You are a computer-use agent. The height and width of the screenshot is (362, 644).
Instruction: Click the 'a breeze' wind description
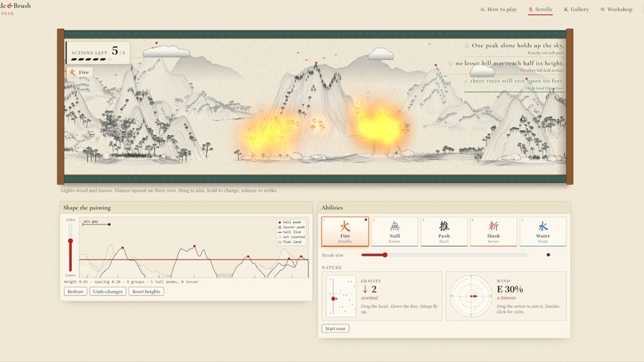tap(506, 298)
